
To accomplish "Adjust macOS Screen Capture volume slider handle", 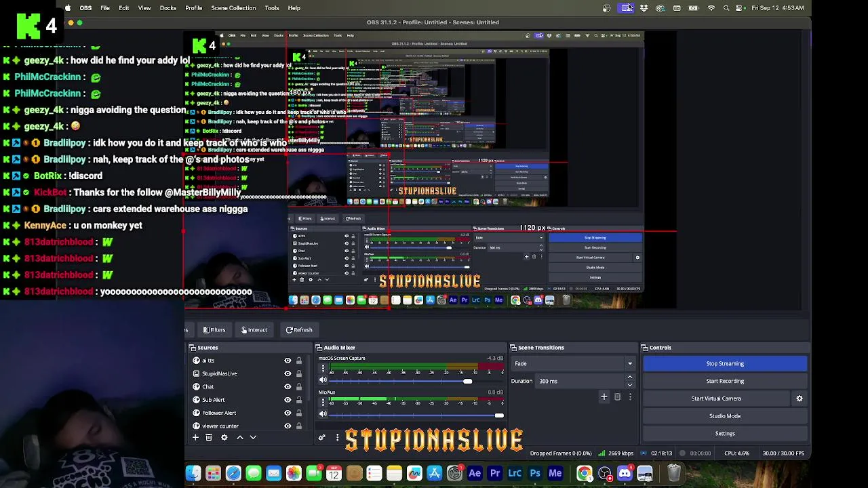I will [x=467, y=382].
